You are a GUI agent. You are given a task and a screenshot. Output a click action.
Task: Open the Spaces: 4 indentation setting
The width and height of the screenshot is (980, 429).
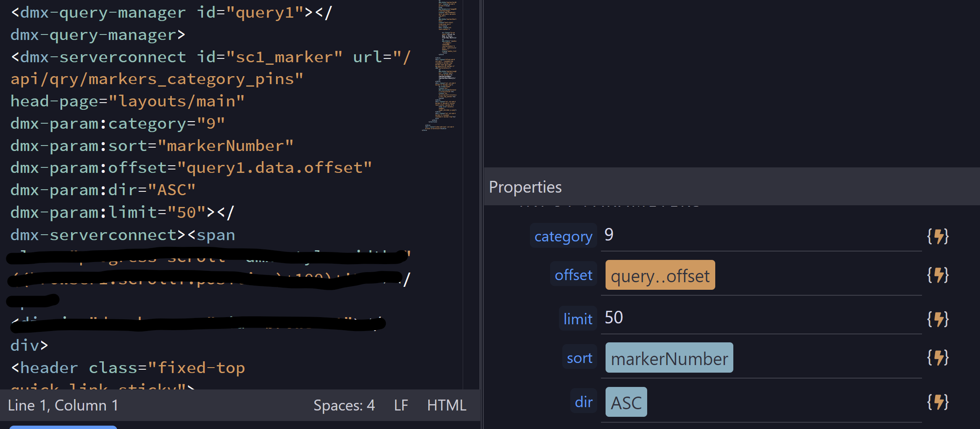pyautogui.click(x=344, y=405)
